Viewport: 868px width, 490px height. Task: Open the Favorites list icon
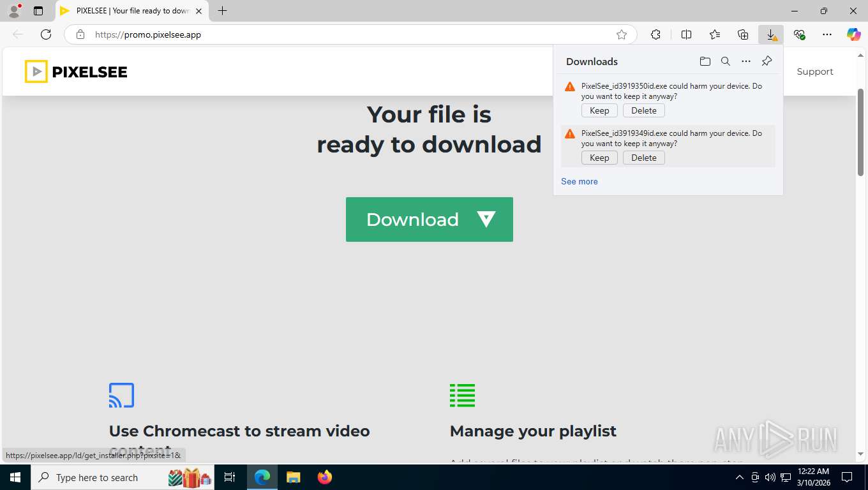(x=715, y=34)
